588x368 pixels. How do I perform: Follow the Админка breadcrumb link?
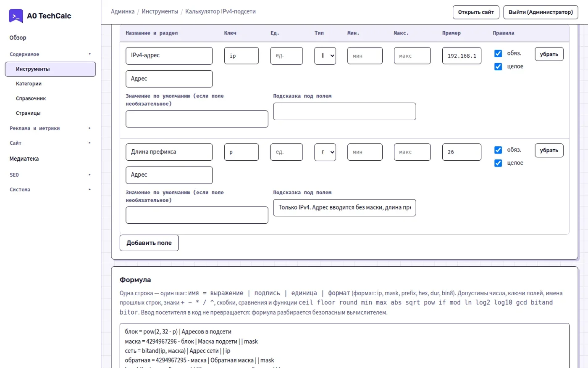(123, 12)
